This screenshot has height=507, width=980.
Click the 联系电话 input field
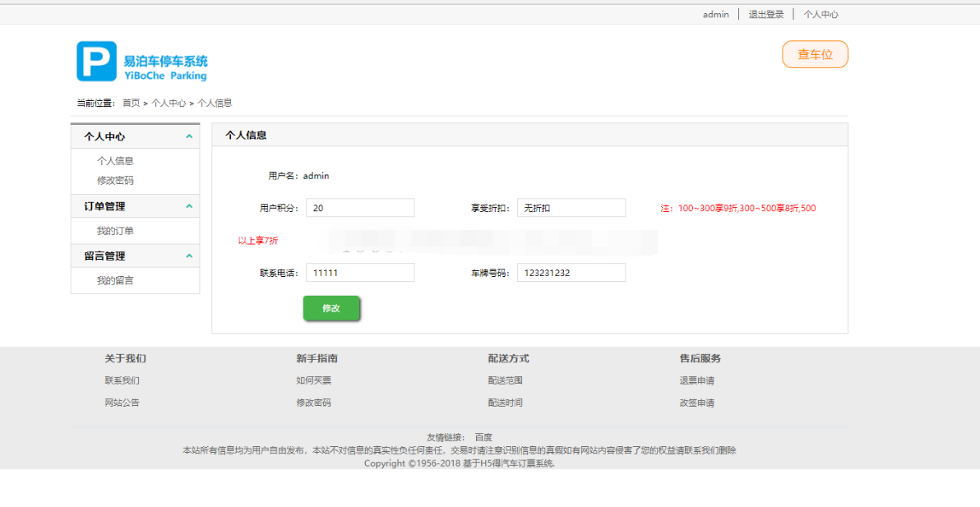point(360,273)
